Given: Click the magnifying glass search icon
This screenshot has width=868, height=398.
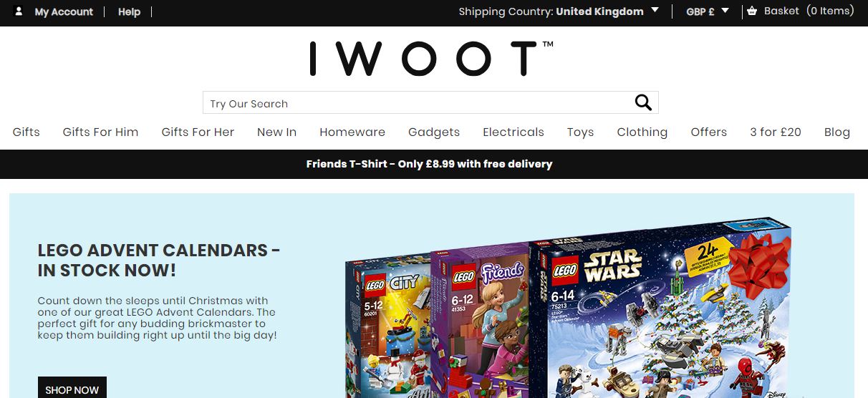Looking at the screenshot, I should pyautogui.click(x=643, y=102).
